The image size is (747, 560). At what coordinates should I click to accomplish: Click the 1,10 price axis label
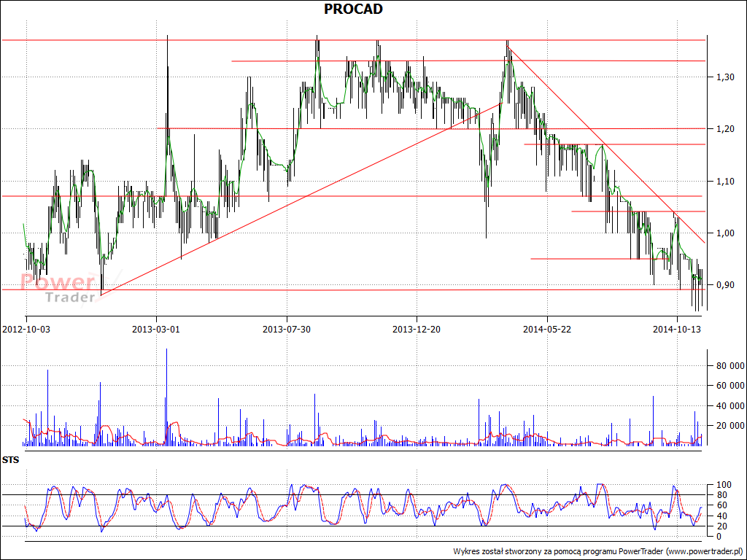(725, 181)
